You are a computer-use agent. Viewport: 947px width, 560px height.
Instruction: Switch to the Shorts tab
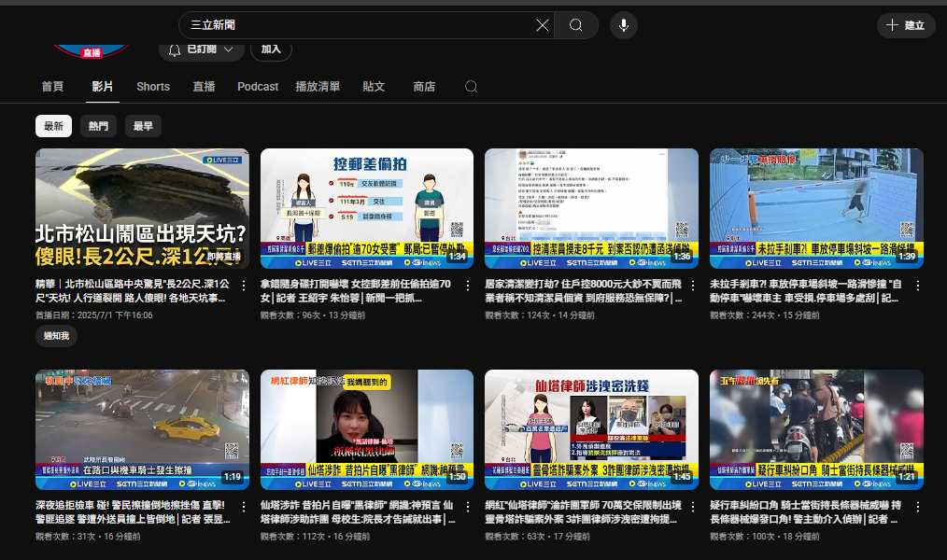point(153,87)
